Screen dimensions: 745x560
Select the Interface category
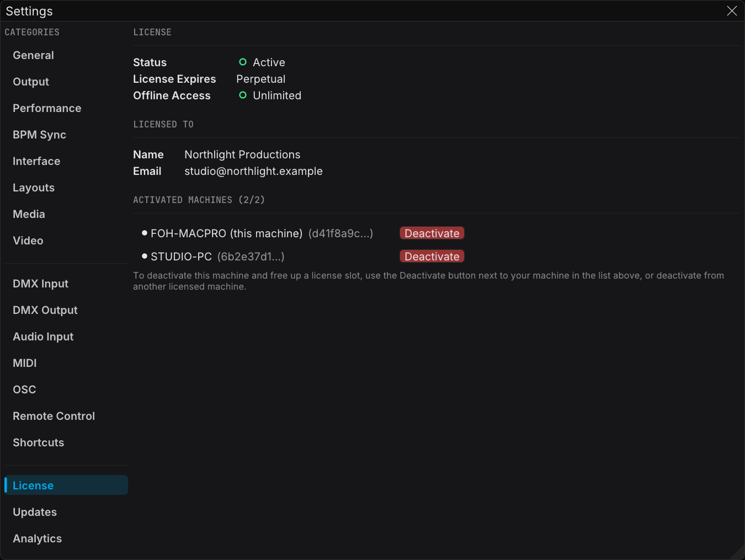(x=66, y=161)
